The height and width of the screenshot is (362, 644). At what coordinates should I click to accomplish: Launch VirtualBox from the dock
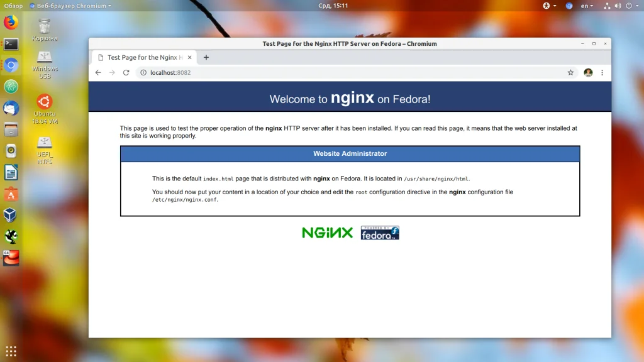coord(11,215)
